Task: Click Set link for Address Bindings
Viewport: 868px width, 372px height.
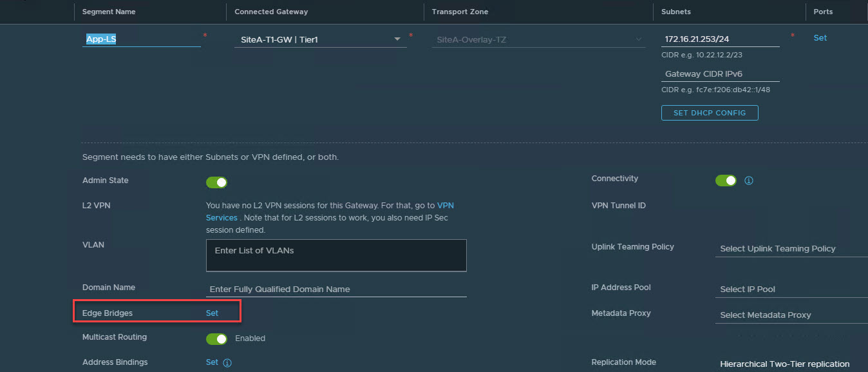Action: (x=212, y=362)
